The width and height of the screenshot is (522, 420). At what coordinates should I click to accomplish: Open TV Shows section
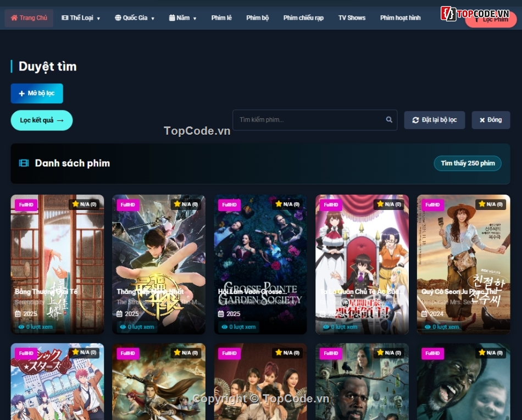coord(352,18)
